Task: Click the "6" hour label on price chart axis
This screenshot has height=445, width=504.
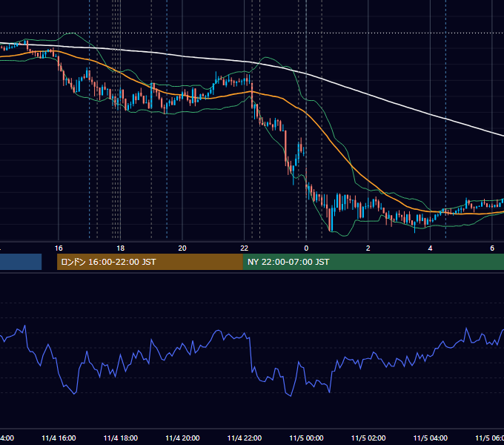Action: 492,248
